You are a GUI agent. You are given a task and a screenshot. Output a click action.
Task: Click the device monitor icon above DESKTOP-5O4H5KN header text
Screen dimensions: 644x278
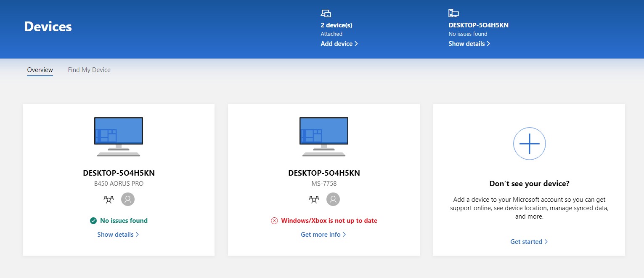[x=453, y=13]
